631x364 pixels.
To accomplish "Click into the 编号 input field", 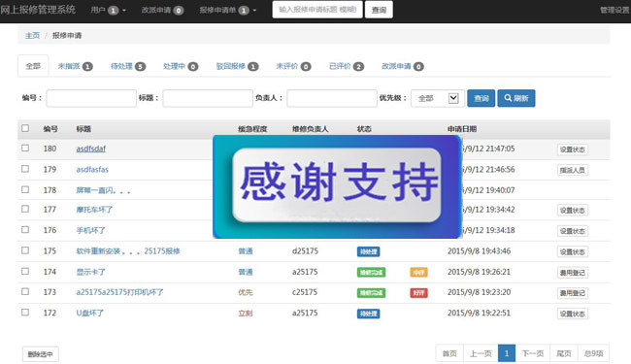I will tap(91, 98).
